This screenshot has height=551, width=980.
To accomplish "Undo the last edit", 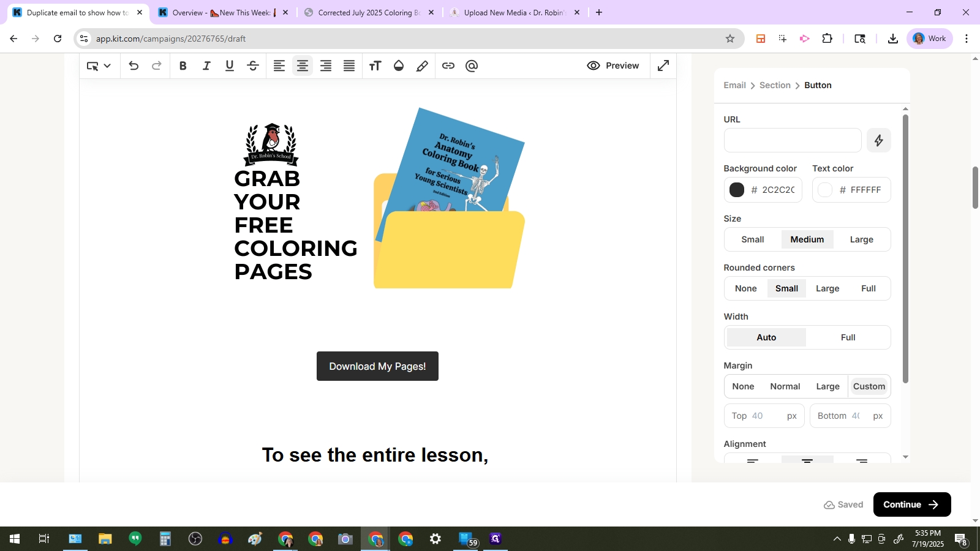I will pyautogui.click(x=134, y=66).
